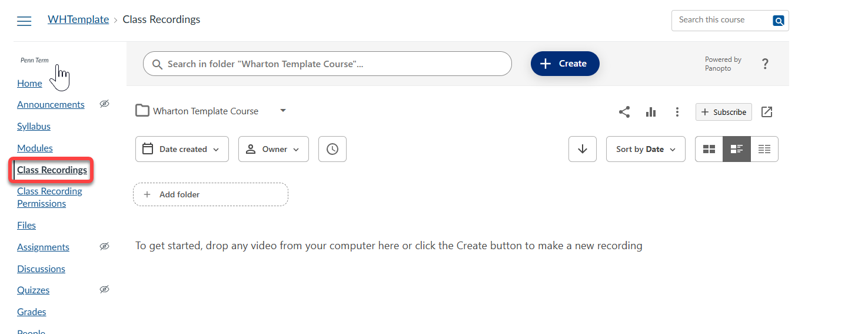Open the hamburger course navigation menu
Image resolution: width=868 pixels, height=334 pixels.
(24, 21)
